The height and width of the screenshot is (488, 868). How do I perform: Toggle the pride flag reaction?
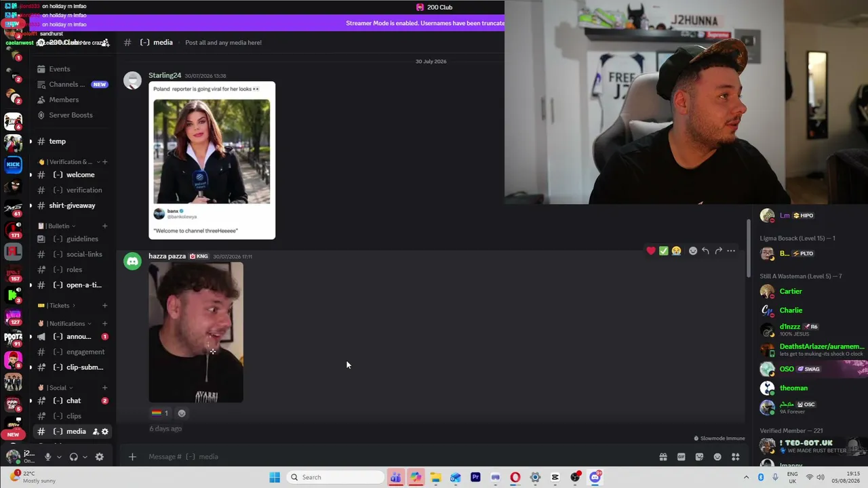(x=160, y=413)
